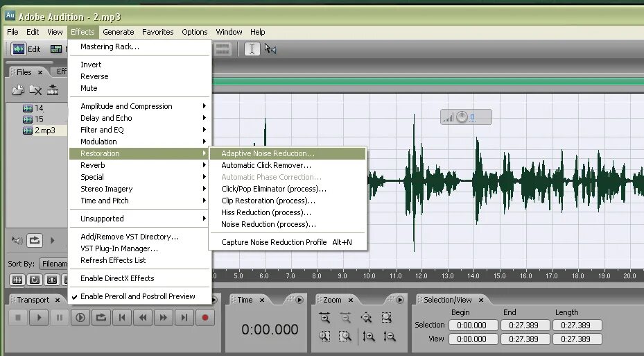Image resolution: width=644 pixels, height=356 pixels.
Task: Click the Play Looped transport button
Action: tap(101, 317)
